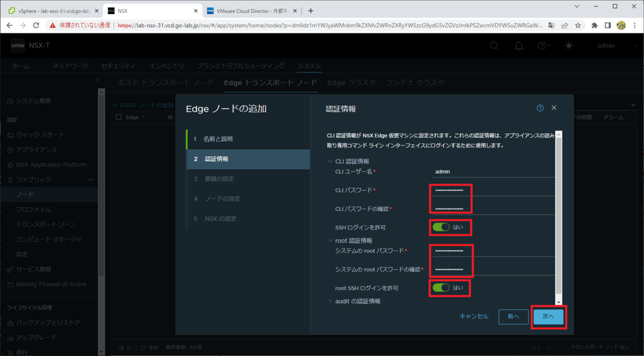Collapse the left sidebar with the double chevron
The width and height of the screenshot is (644, 356).
tap(97, 81)
